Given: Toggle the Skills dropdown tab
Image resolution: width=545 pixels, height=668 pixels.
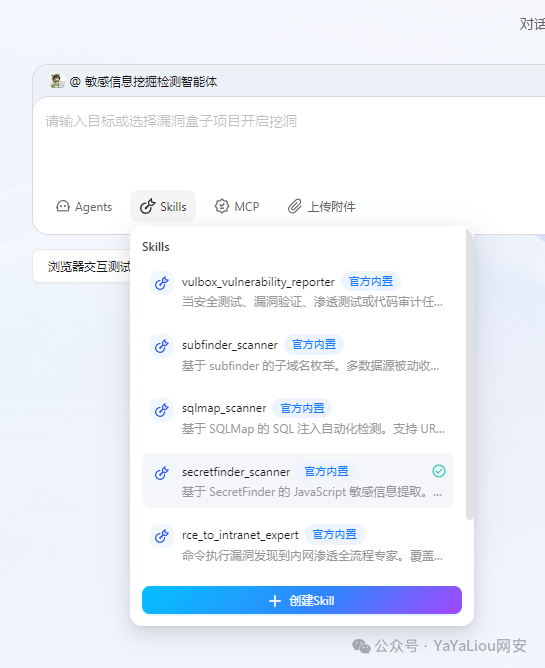Looking at the screenshot, I should 163,207.
